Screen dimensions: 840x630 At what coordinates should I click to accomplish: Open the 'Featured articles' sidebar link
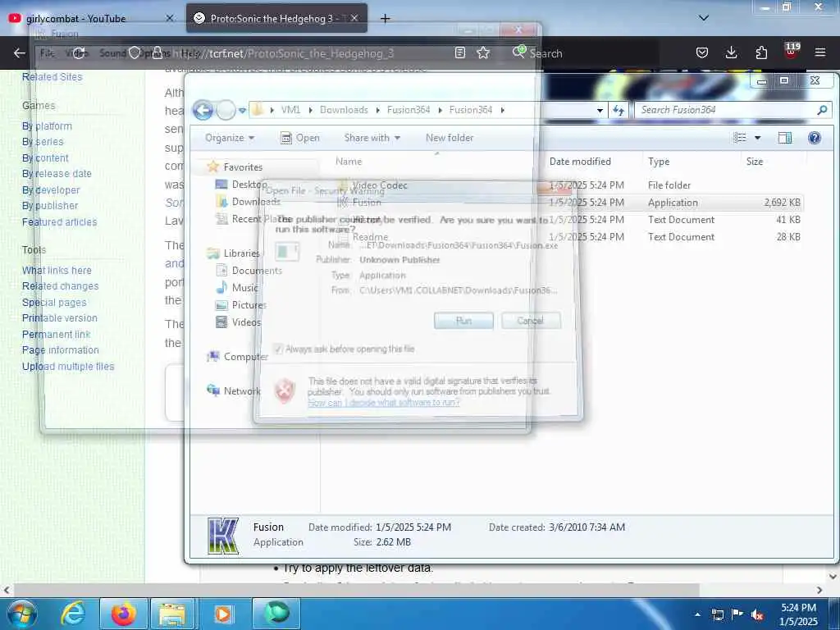pyautogui.click(x=59, y=221)
